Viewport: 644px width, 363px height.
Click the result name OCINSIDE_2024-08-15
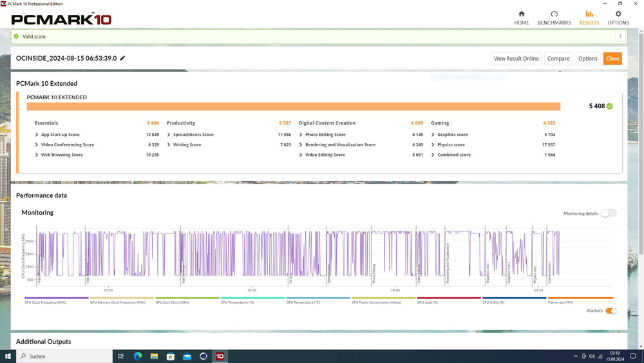(x=66, y=59)
